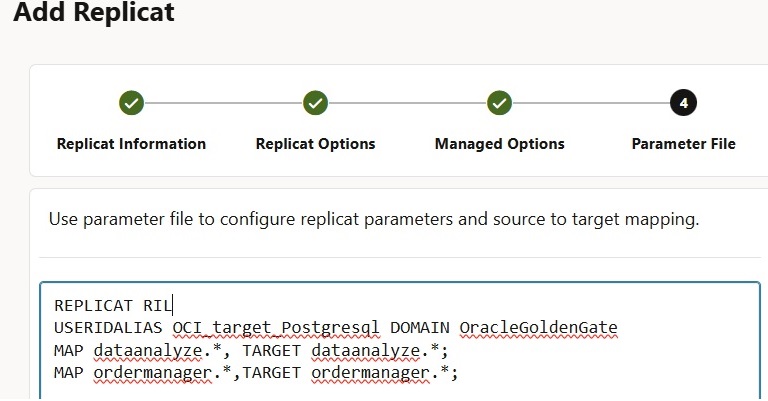Click the misspelled OracleGoldenGate word
The height and width of the screenshot is (401, 768).
coord(538,328)
